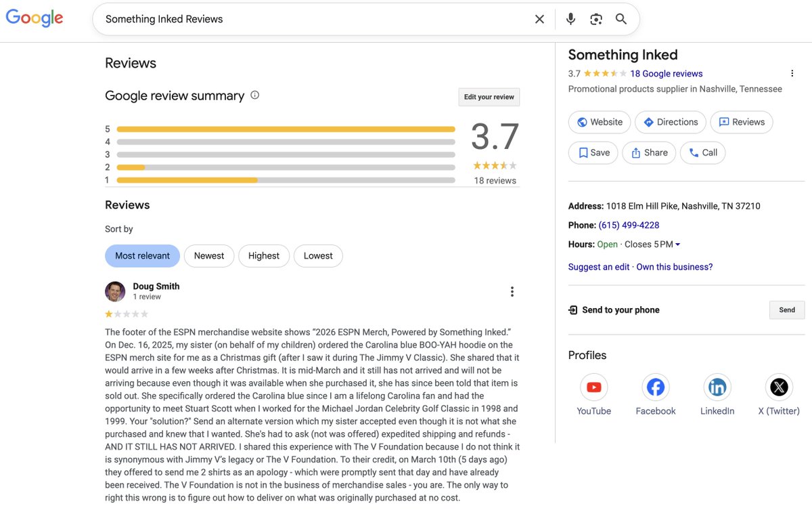
Task: Call Something Inked
Action: [702, 153]
